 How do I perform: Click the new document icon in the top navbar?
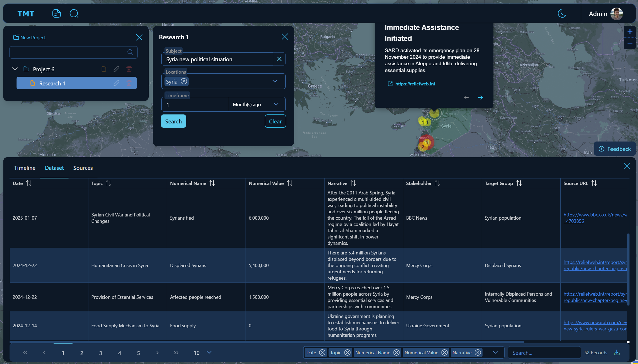point(56,13)
